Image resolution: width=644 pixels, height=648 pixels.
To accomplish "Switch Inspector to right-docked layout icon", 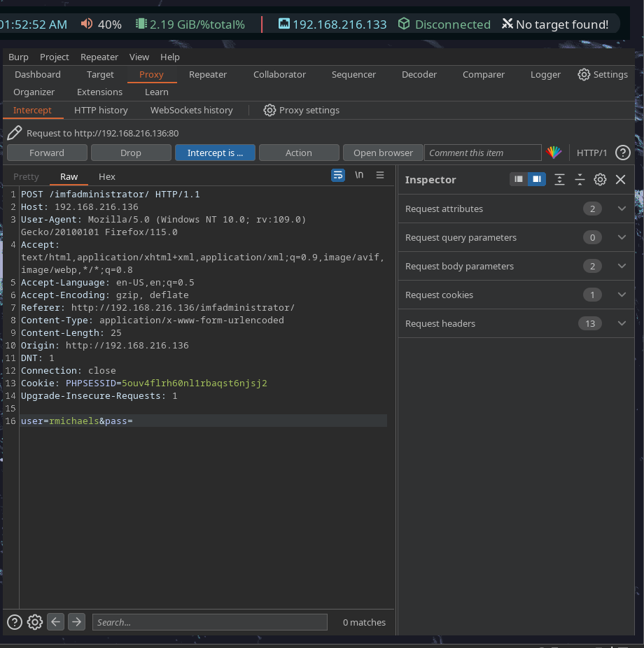I will click(536, 179).
